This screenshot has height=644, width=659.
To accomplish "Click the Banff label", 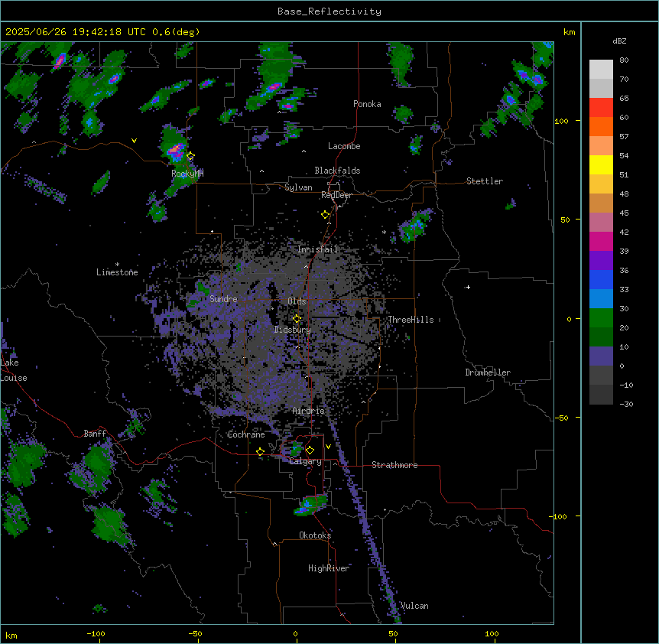I will 95,434.
